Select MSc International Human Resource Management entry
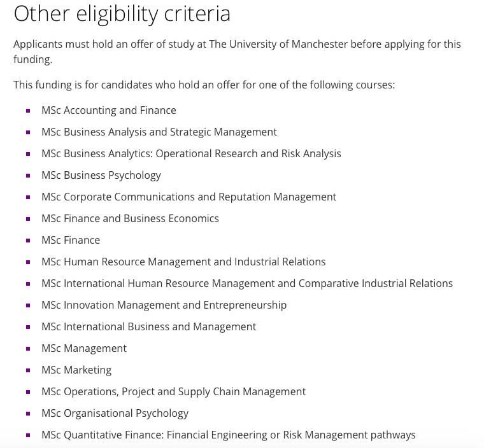 (x=247, y=283)
